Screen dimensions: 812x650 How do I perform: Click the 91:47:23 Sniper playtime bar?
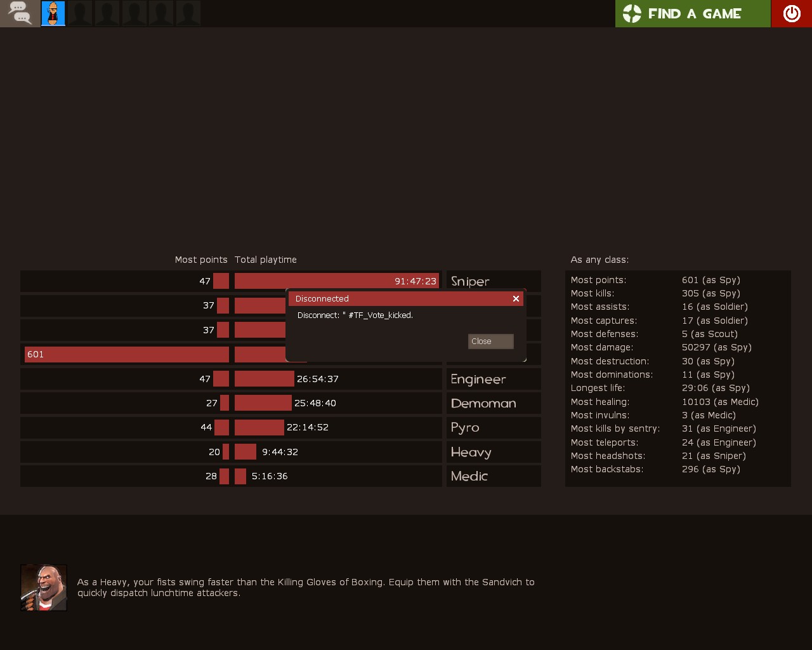tap(337, 281)
